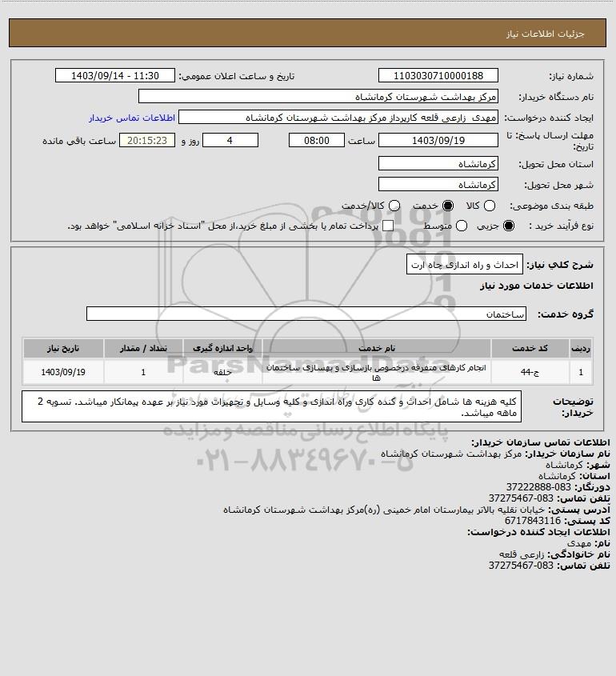Click the unit cell حلقه
The height and width of the screenshot is (676, 616).
point(222,372)
